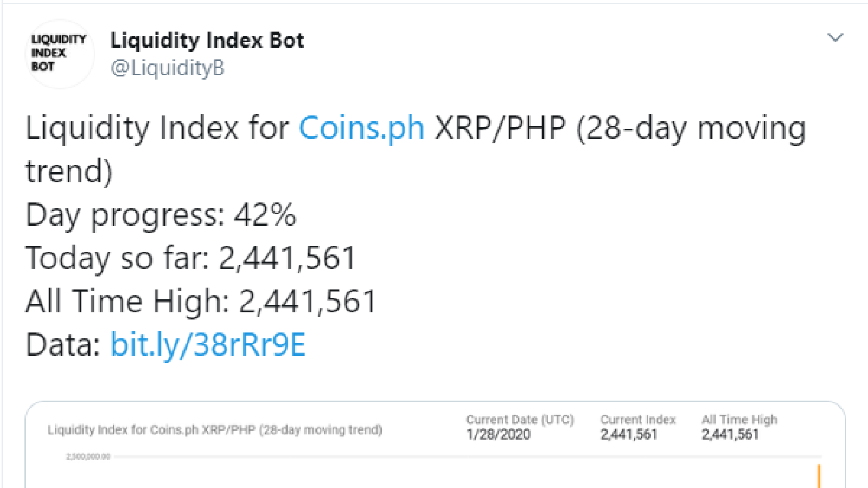Click the 'Current Index' label in chart
Viewport: 868px width, 488px height.
(638, 420)
